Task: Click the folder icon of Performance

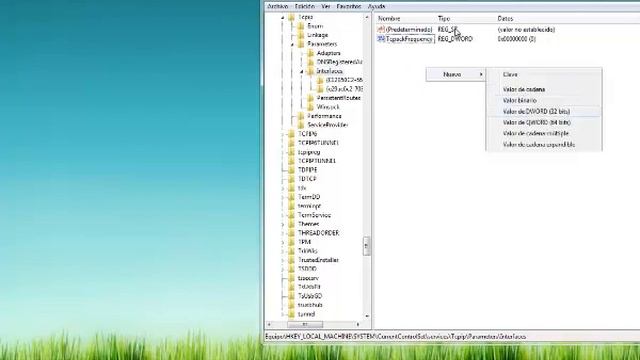Action: [301, 116]
